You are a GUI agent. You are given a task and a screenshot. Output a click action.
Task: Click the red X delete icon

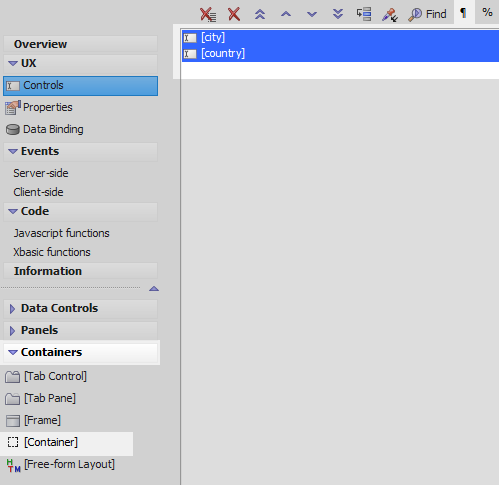point(234,14)
